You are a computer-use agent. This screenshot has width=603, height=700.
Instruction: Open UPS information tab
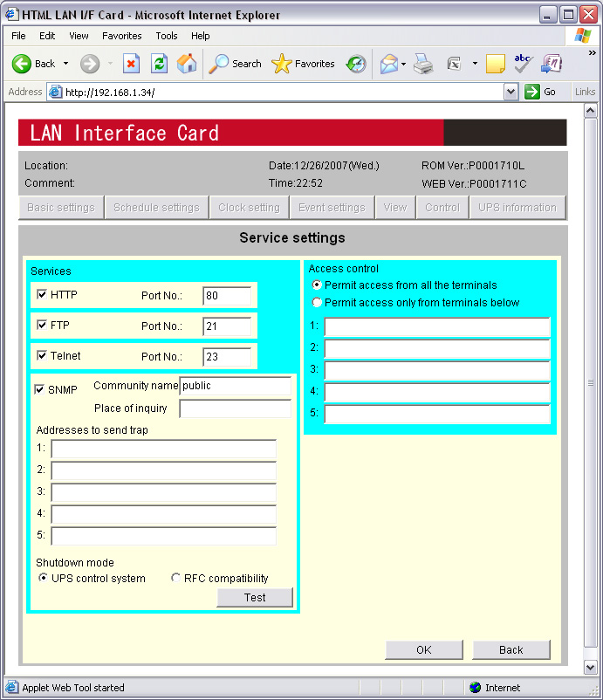[517, 208]
